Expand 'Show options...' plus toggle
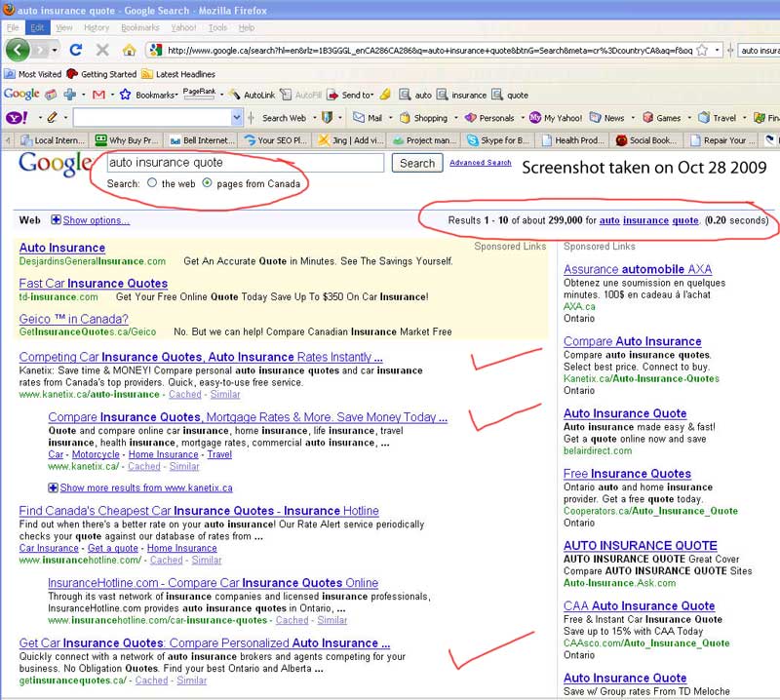Viewport: 780px width, 700px height. tap(56, 220)
